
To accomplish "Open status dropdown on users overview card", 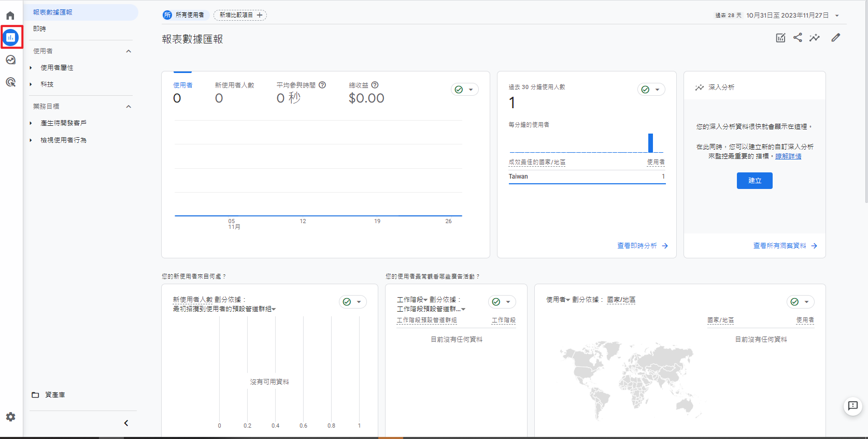I will (x=465, y=90).
